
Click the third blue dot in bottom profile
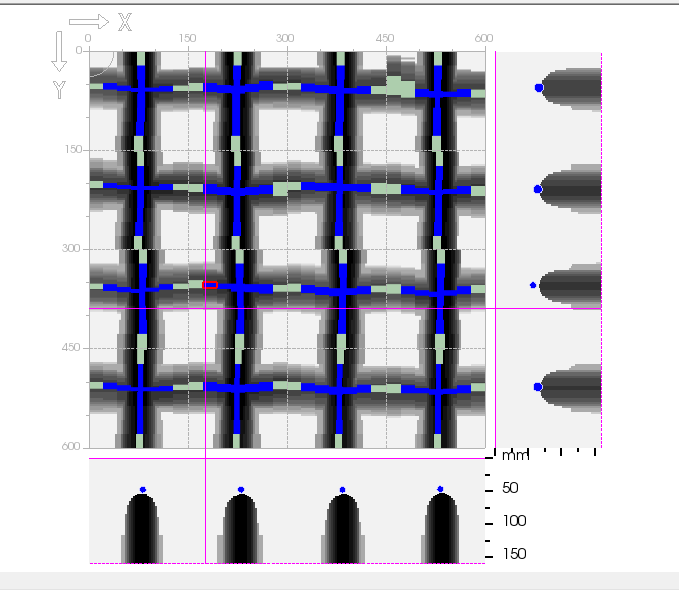click(x=342, y=489)
